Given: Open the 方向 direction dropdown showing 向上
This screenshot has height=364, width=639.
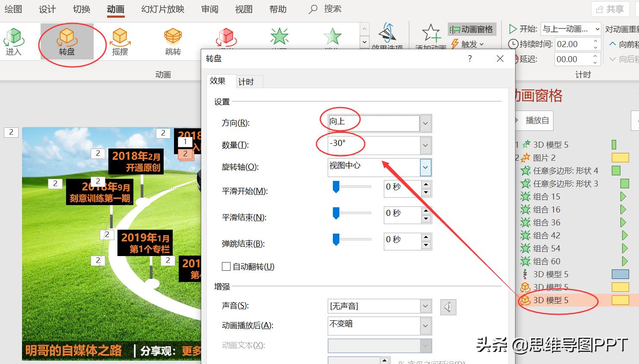Looking at the screenshot, I should 425,123.
